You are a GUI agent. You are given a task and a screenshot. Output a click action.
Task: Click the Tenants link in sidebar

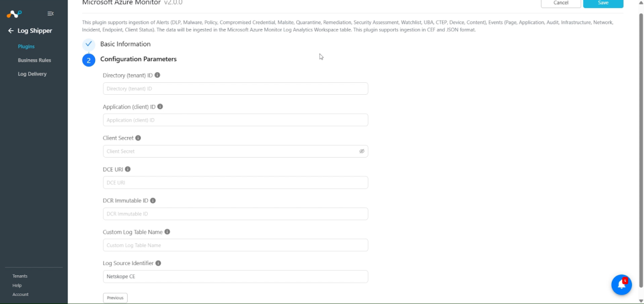(x=20, y=276)
